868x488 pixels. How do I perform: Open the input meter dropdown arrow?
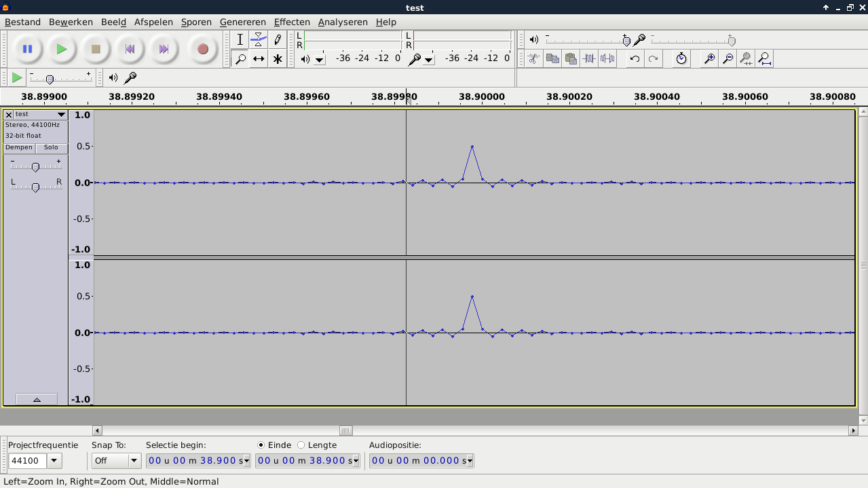429,60
